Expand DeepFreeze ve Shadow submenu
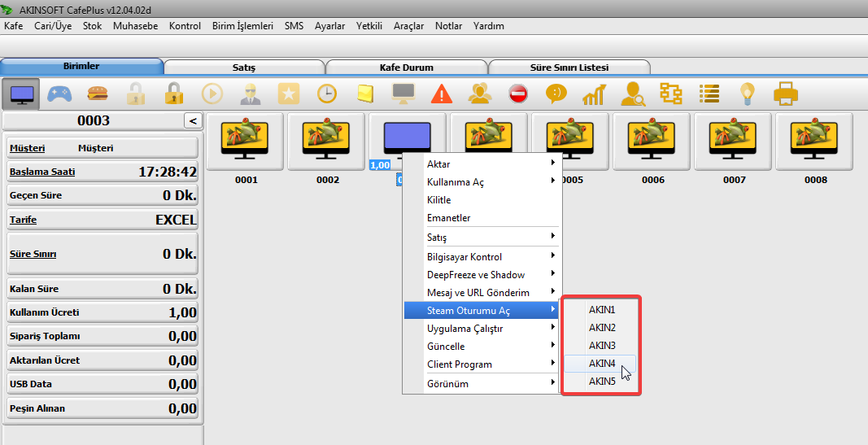Image resolution: width=868 pixels, height=445 pixels. 482,274
